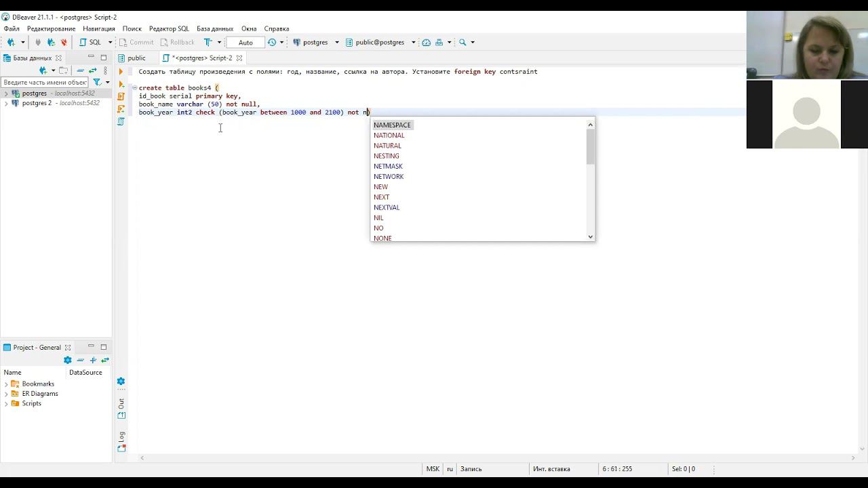Toggle link with editor in Project panel
Viewport: 868px width, 488px height.
click(x=105, y=360)
